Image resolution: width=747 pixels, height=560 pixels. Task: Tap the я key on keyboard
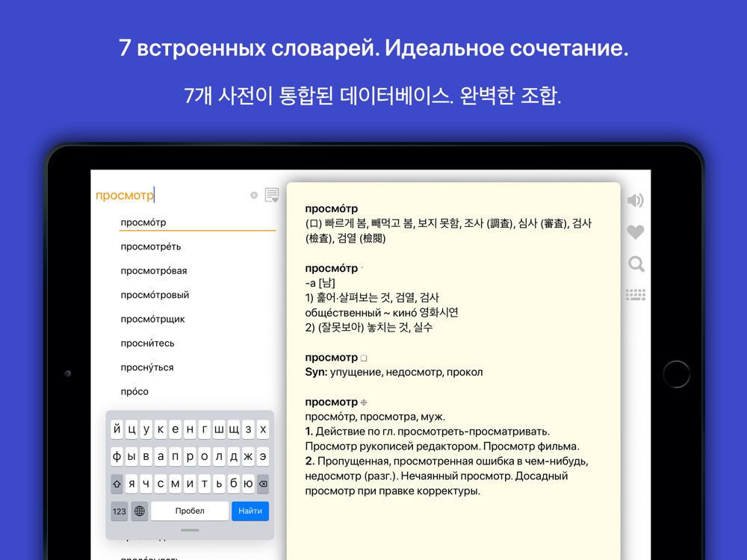tap(131, 484)
